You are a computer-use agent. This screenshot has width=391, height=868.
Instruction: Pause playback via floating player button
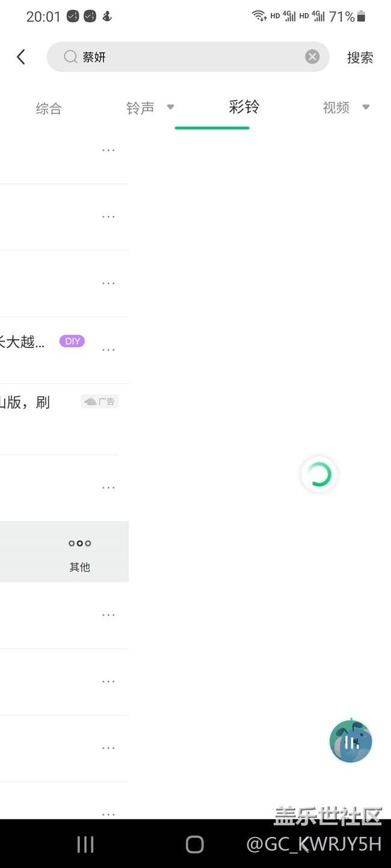[x=351, y=742]
